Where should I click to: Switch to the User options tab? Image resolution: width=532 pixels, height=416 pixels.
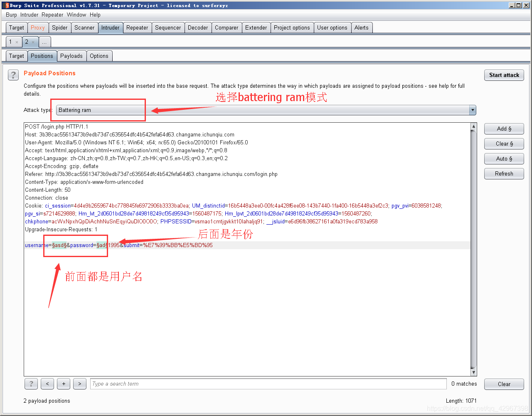[x=332, y=28]
